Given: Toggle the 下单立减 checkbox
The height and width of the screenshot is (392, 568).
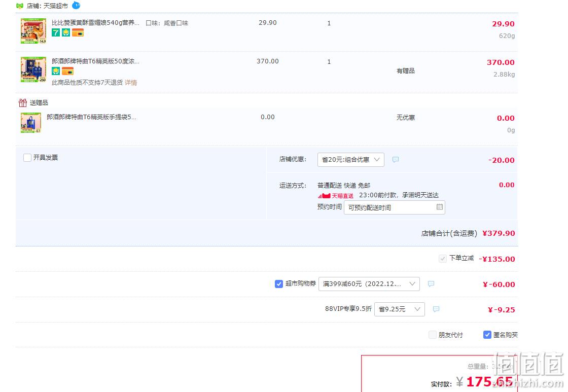Looking at the screenshot, I should [x=443, y=258].
